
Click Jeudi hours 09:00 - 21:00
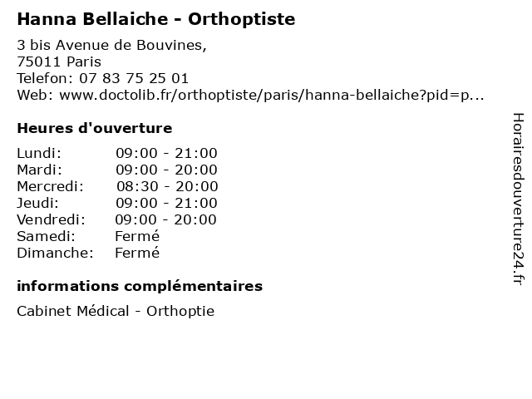click(166, 203)
